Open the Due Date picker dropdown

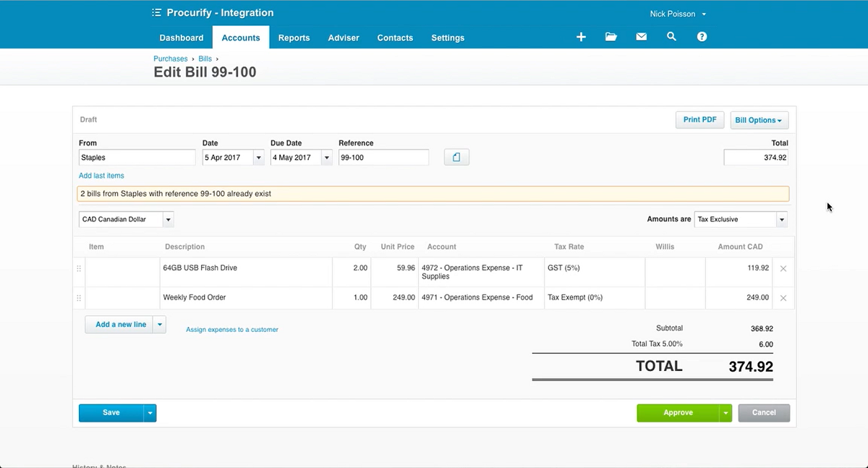(x=326, y=157)
